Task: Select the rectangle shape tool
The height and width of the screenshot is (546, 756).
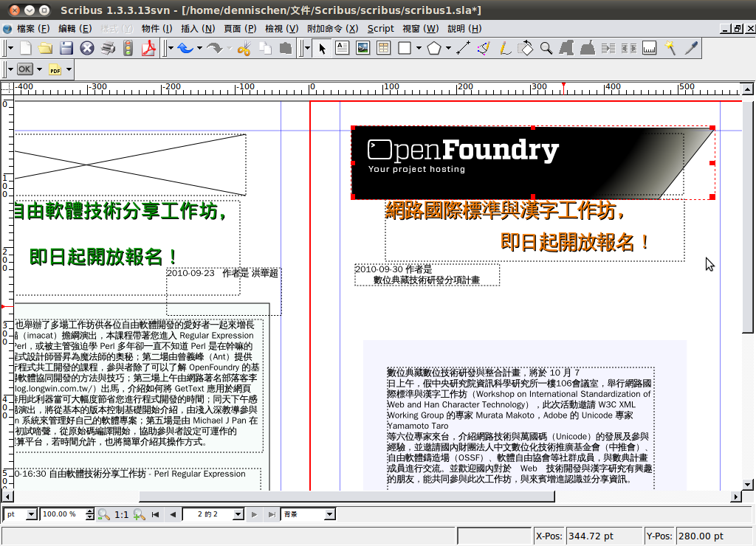Action: click(x=405, y=48)
